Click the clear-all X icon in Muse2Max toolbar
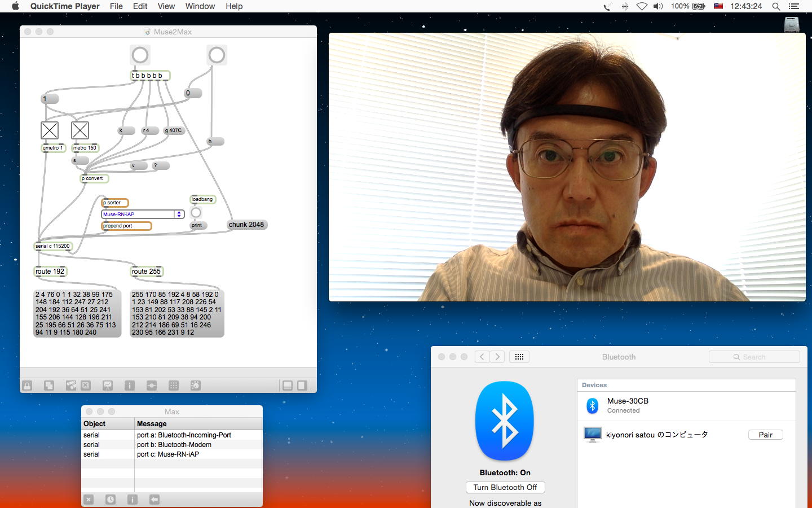 tap(86, 386)
